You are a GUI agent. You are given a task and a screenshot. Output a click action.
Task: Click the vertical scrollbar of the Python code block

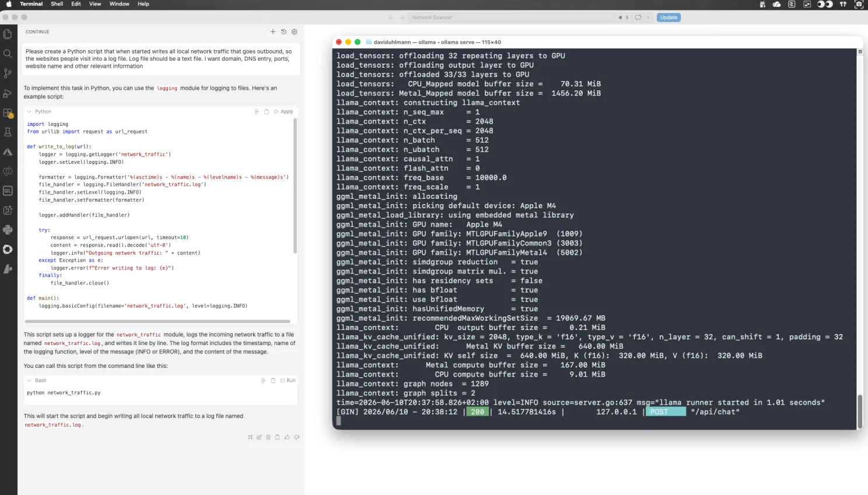click(295, 185)
